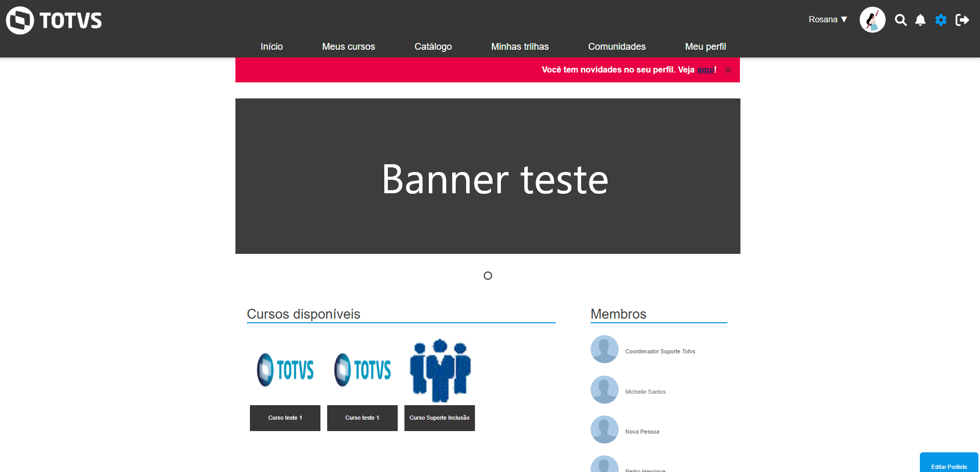This screenshot has height=472, width=980.
Task: Click the Banner teste slide
Action: [x=488, y=176]
